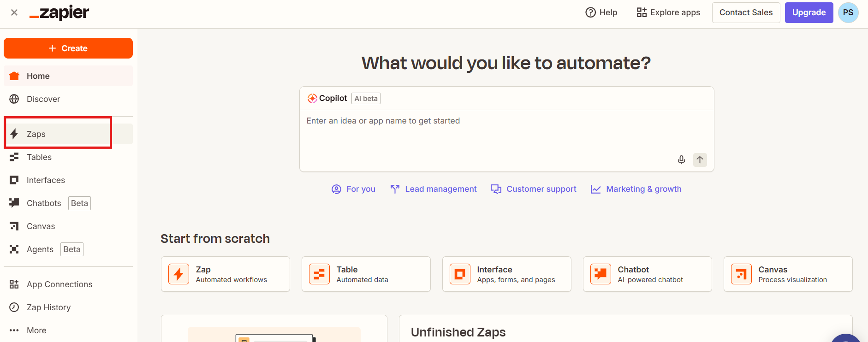Click the Chatbots sidebar icon
Viewport: 868px width, 342px height.
point(14,203)
